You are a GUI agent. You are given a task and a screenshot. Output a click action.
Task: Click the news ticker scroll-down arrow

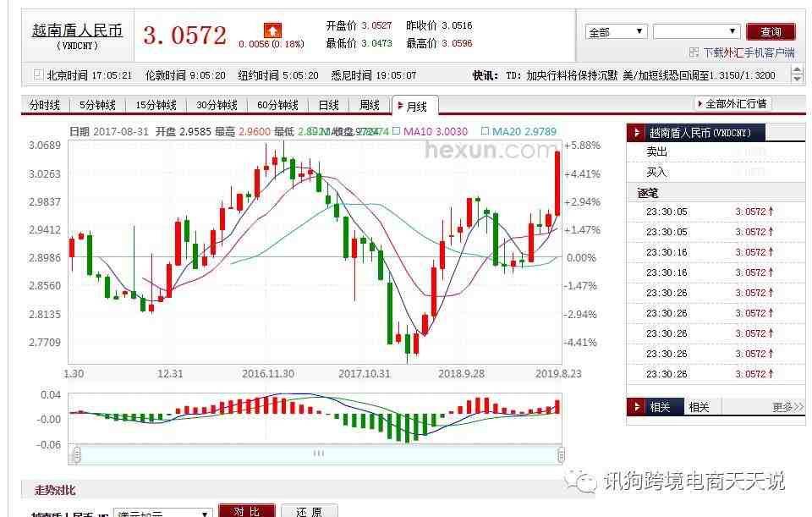(x=798, y=80)
